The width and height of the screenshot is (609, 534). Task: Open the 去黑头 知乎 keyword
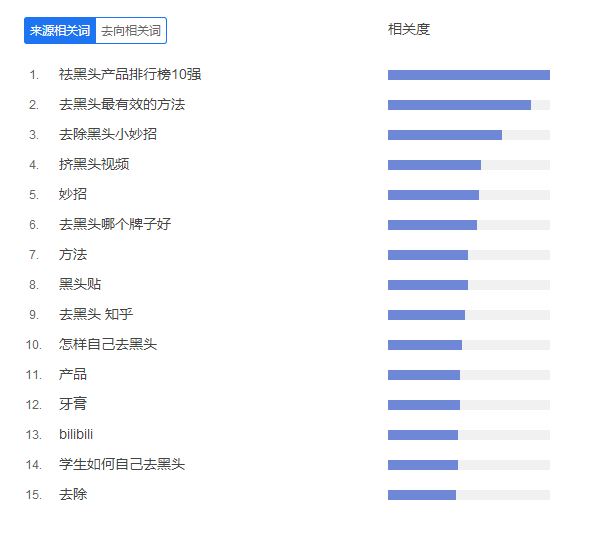(x=96, y=315)
